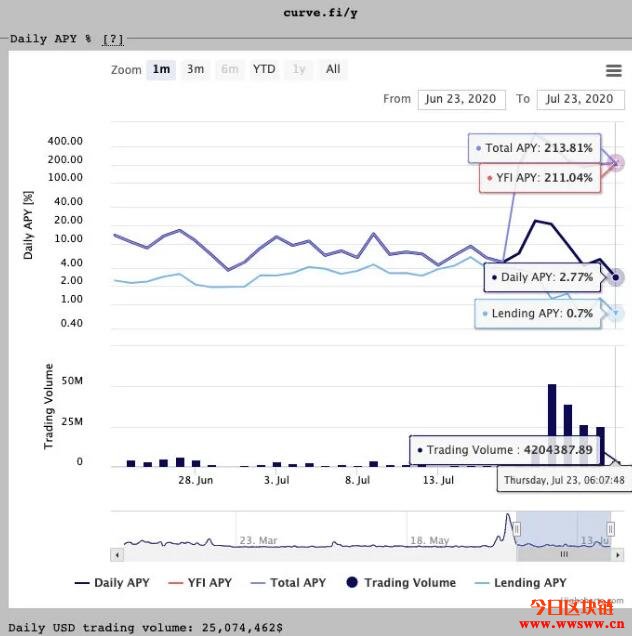The width and height of the screenshot is (632, 636).
Task: Select the 1y zoom range
Action: (299, 69)
